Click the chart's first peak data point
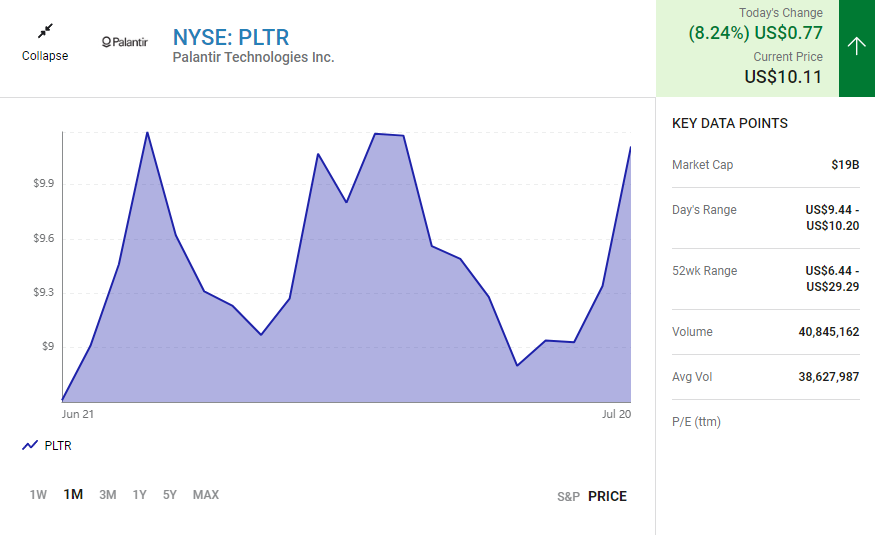Image resolution: width=876 pixels, height=535 pixels. 147,132
